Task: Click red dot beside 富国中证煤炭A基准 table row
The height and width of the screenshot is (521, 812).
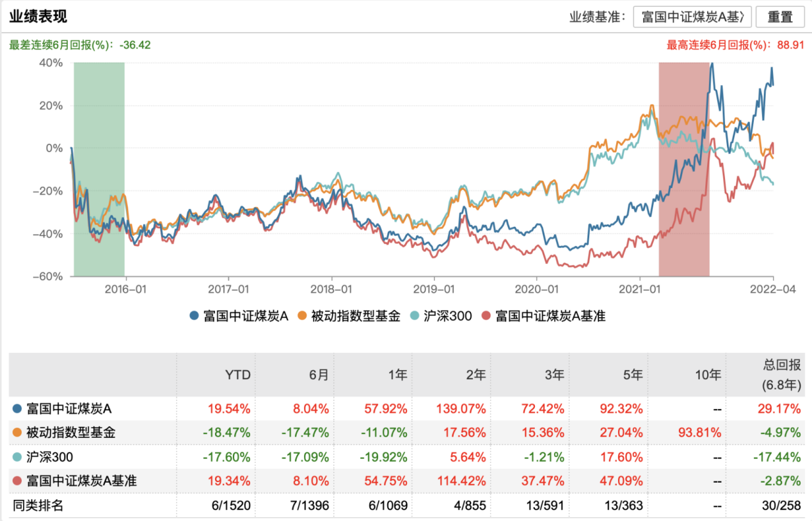Action: pyautogui.click(x=17, y=481)
